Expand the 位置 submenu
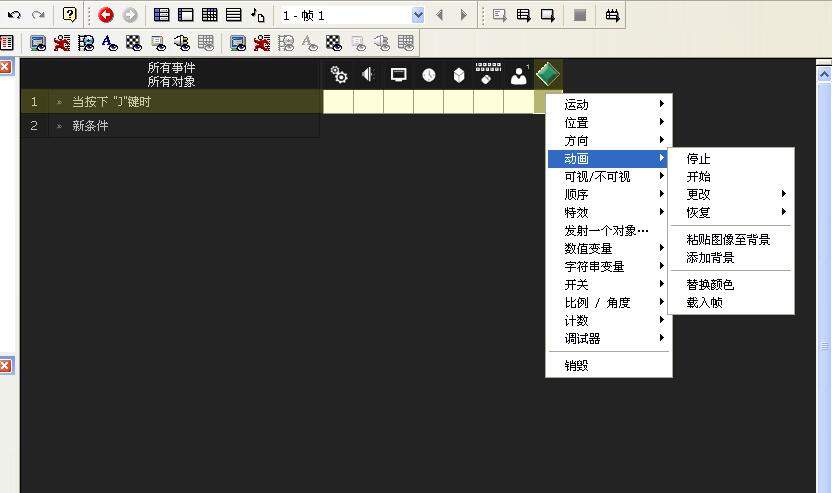 point(610,123)
